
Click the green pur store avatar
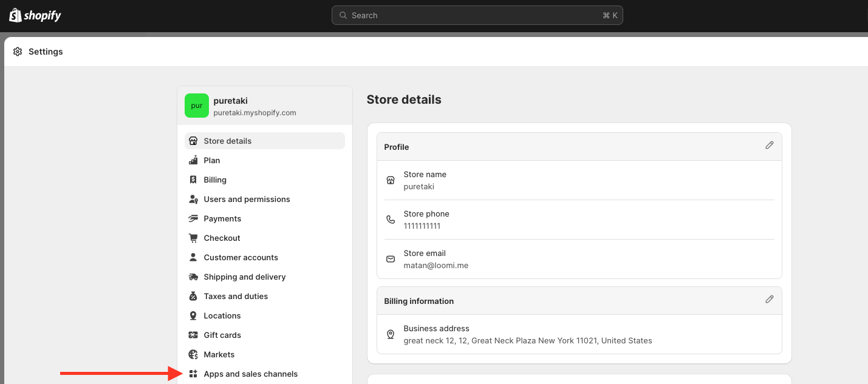197,106
